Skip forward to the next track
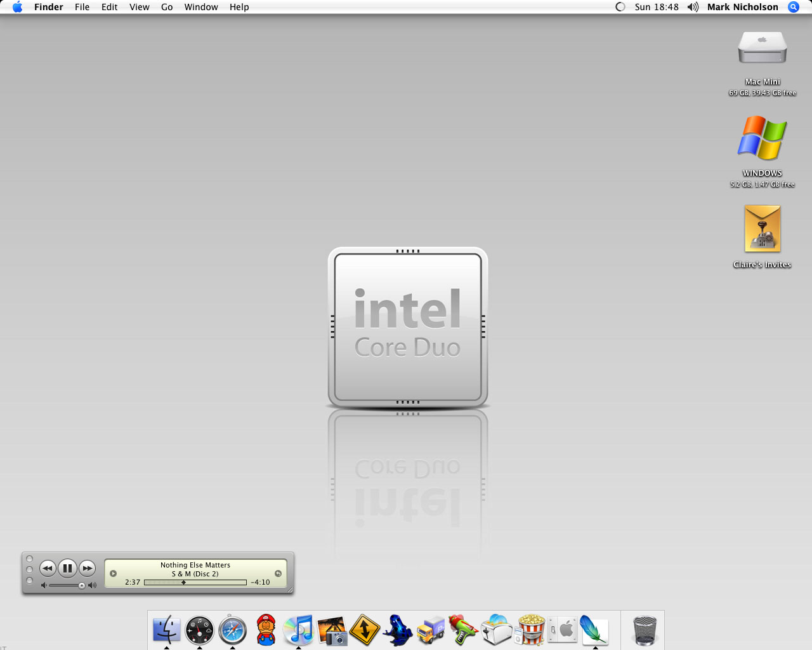Viewport: 812px width, 650px height. coord(87,568)
